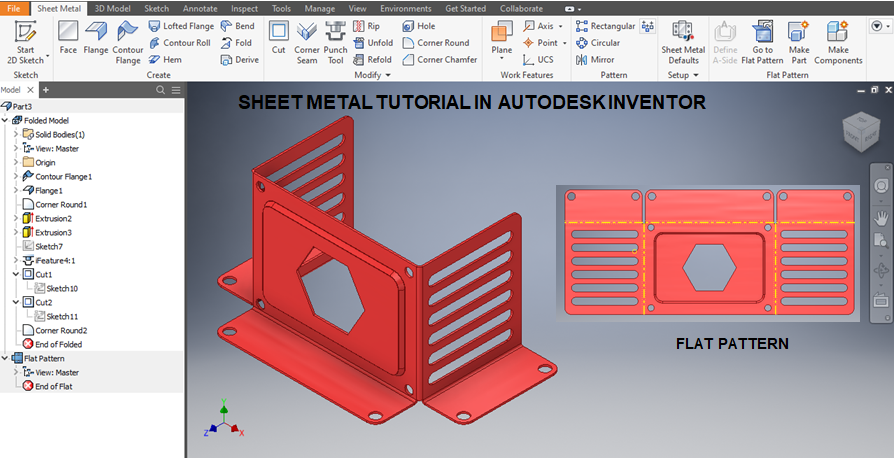
Task: Click the Unfold tool
Action: [x=373, y=43]
